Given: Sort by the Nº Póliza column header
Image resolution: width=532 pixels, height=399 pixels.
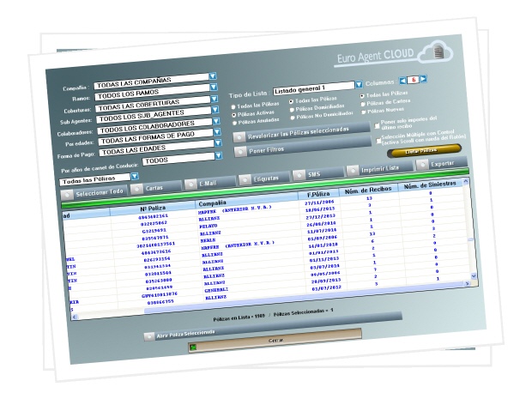Looking at the screenshot, I should (153, 209).
